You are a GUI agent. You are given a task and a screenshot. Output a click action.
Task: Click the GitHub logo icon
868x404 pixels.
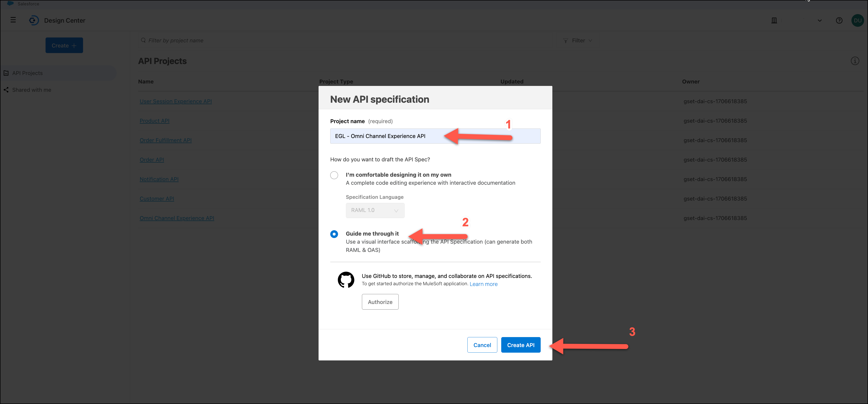click(346, 280)
